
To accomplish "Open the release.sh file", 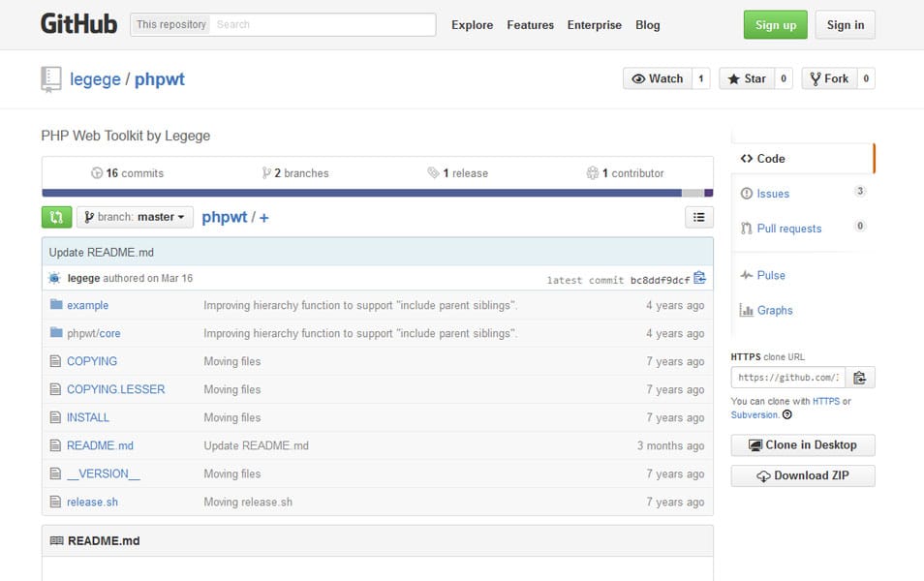I will point(93,502).
